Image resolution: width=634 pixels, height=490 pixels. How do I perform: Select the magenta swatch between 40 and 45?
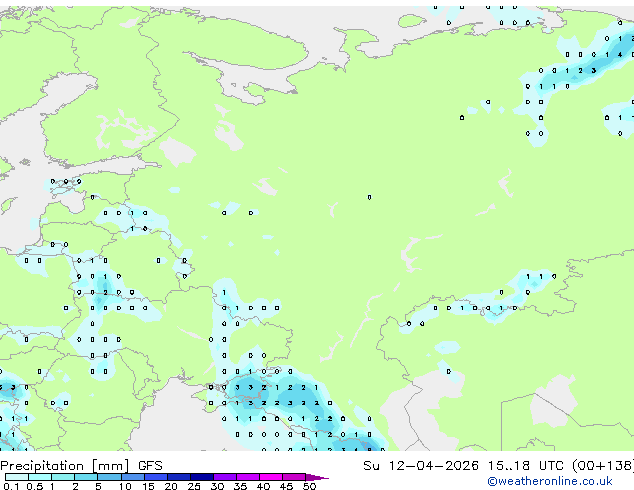pyautogui.click(x=271, y=477)
